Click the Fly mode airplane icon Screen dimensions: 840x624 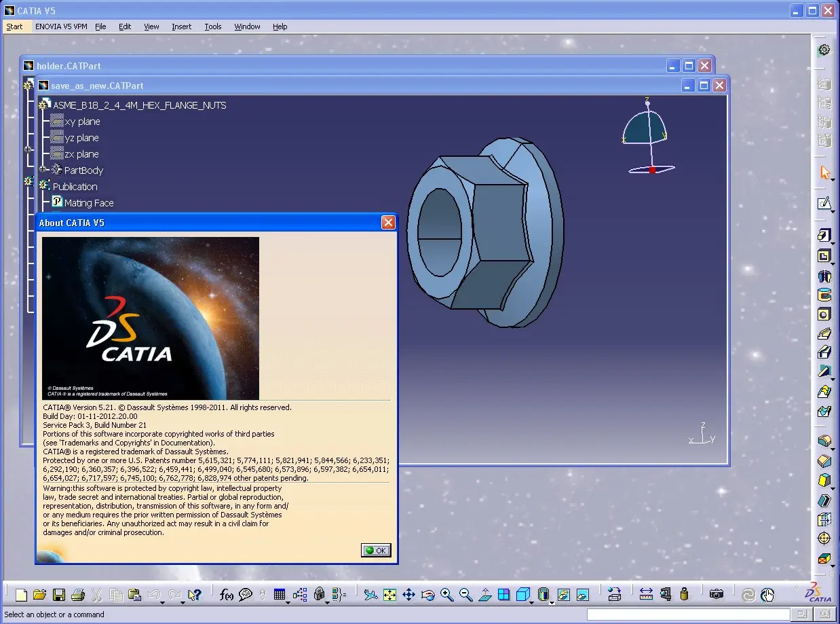(x=370, y=595)
